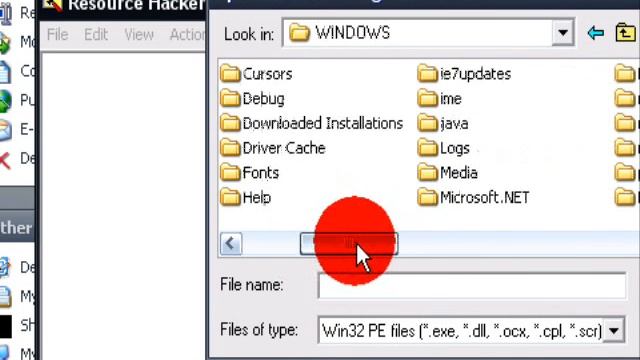Open the Cursors folder icon
Image resolution: width=640 pixels, height=360 pixels.
coord(230,74)
